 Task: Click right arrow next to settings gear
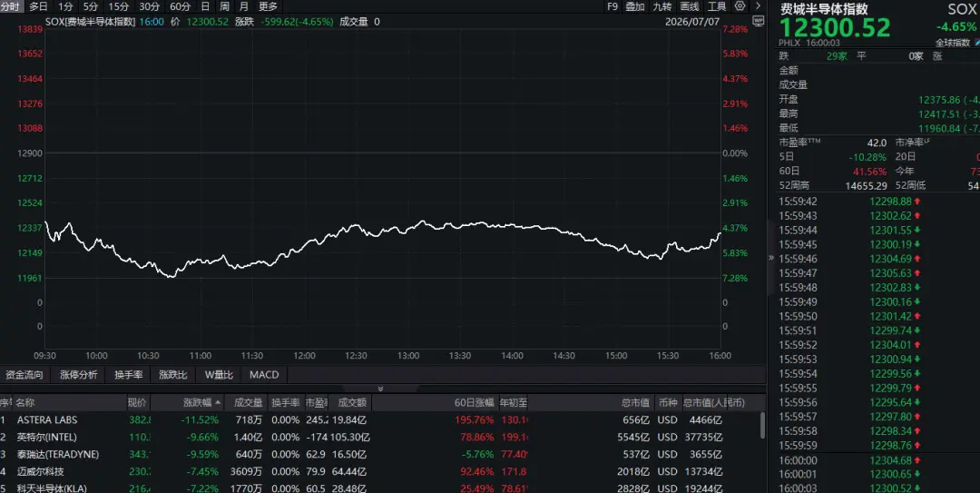tap(758, 6)
